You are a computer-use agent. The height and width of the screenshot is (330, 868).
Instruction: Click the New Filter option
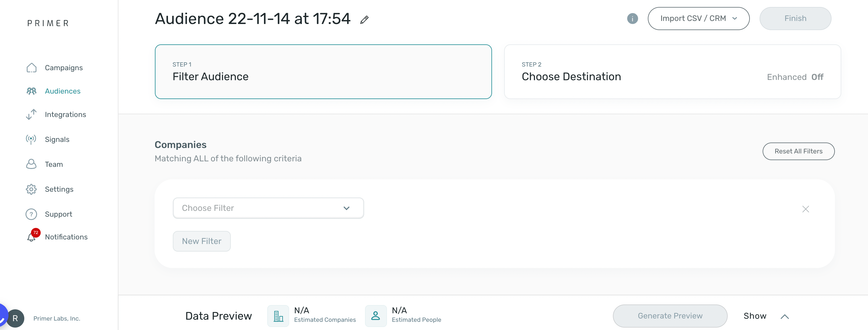tap(201, 241)
